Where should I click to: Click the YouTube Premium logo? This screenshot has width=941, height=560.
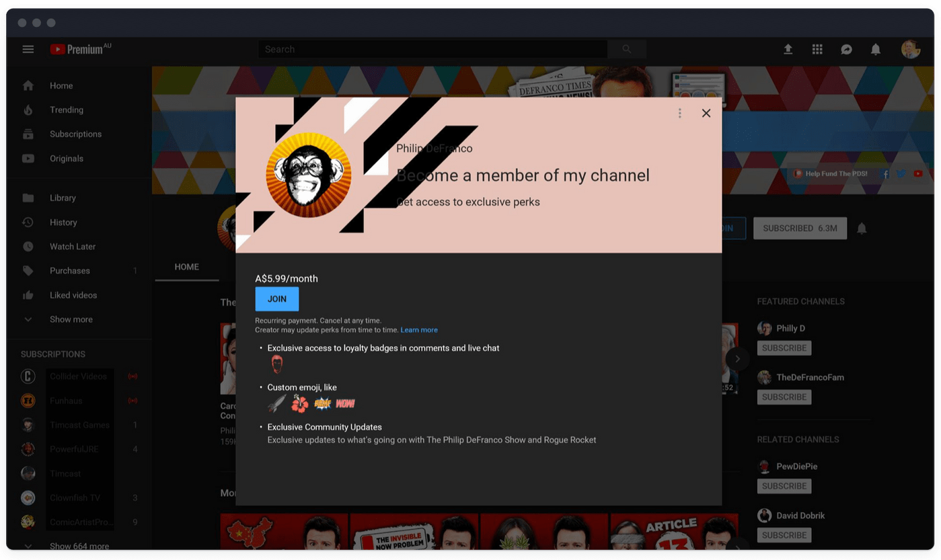(x=80, y=49)
